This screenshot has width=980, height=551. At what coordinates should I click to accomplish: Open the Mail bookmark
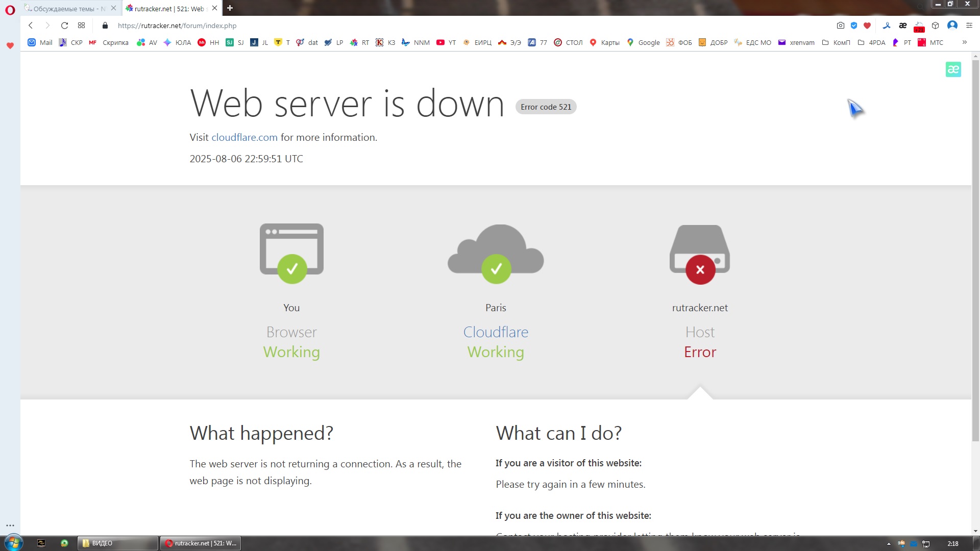tap(40, 42)
